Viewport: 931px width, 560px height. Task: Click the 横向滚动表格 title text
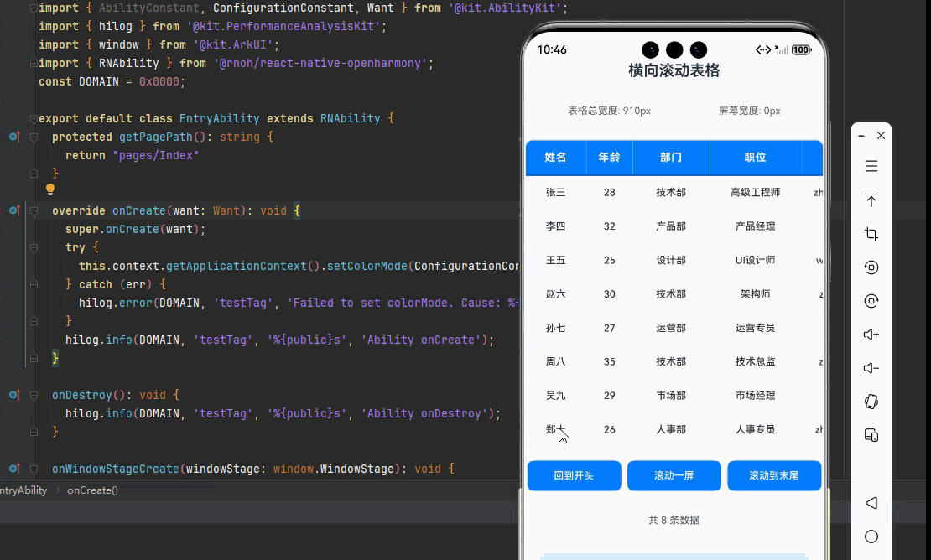pos(674,70)
